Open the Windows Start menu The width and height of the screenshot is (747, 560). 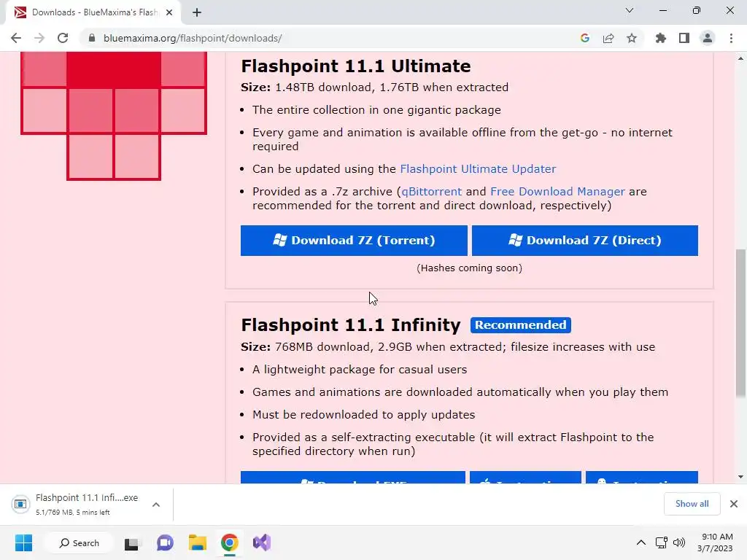(x=23, y=542)
